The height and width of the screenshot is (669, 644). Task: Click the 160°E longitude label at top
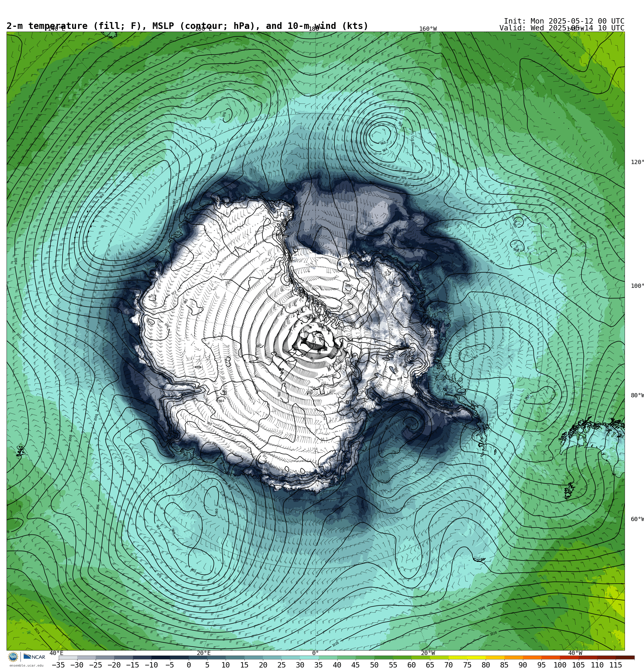tap(203, 29)
